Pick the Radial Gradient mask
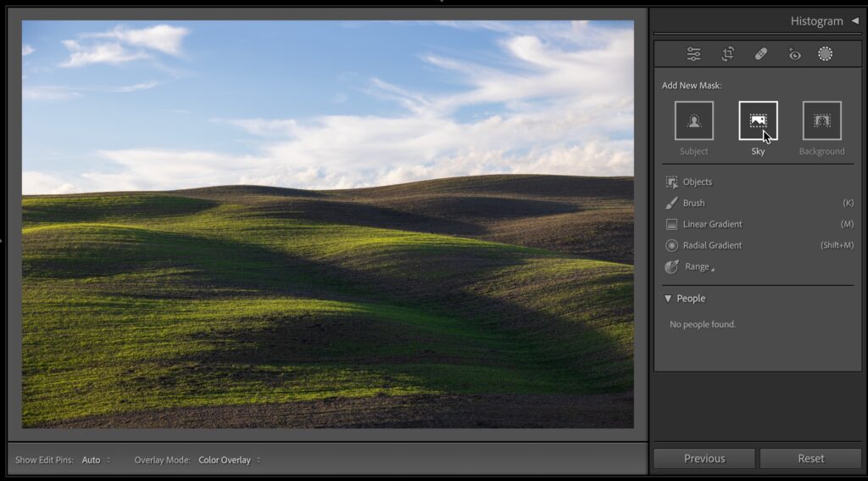This screenshot has width=868, height=481. (x=712, y=245)
